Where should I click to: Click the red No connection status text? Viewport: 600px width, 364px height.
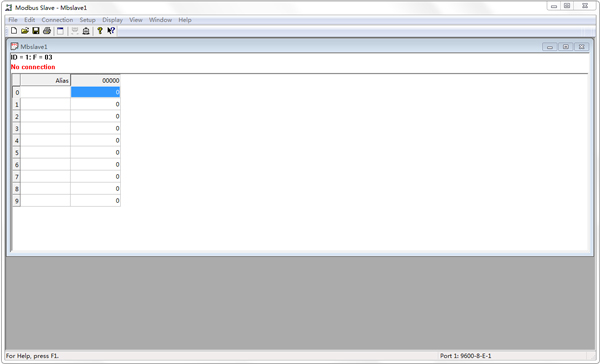point(33,67)
